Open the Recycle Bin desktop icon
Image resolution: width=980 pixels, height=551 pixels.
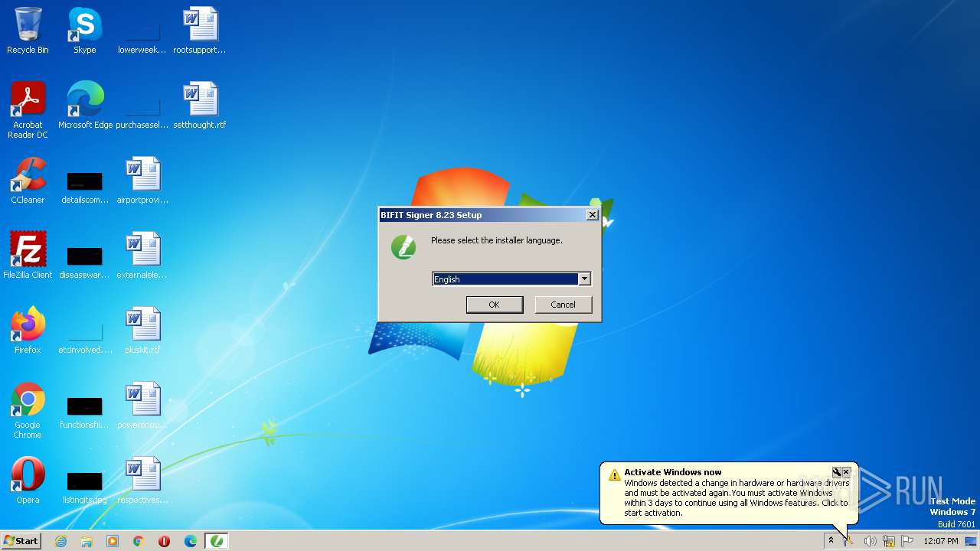pos(28,31)
